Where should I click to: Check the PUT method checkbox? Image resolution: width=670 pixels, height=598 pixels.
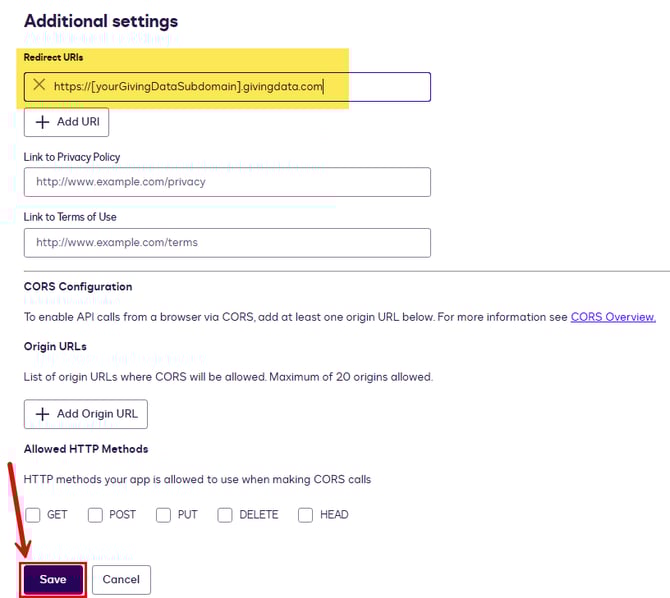pyautogui.click(x=163, y=515)
